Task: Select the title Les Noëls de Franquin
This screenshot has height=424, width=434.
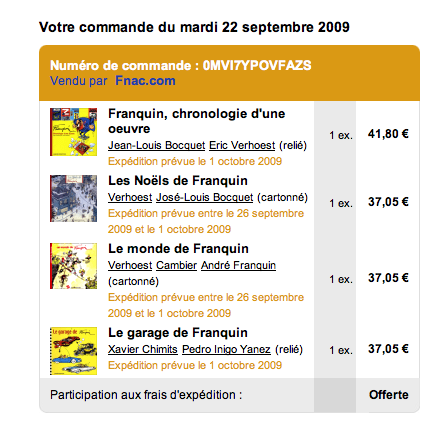Action: (x=178, y=181)
